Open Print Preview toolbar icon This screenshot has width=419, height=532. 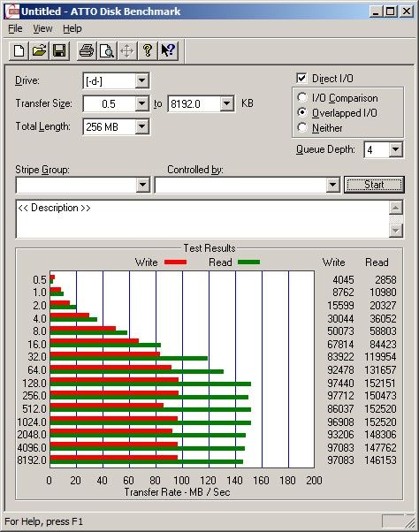(x=107, y=51)
